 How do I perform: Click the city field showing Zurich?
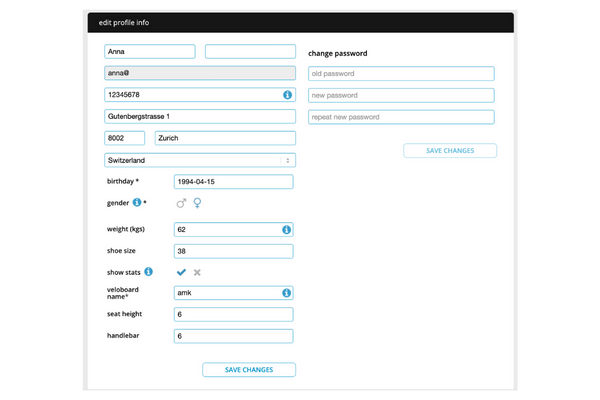tap(225, 138)
